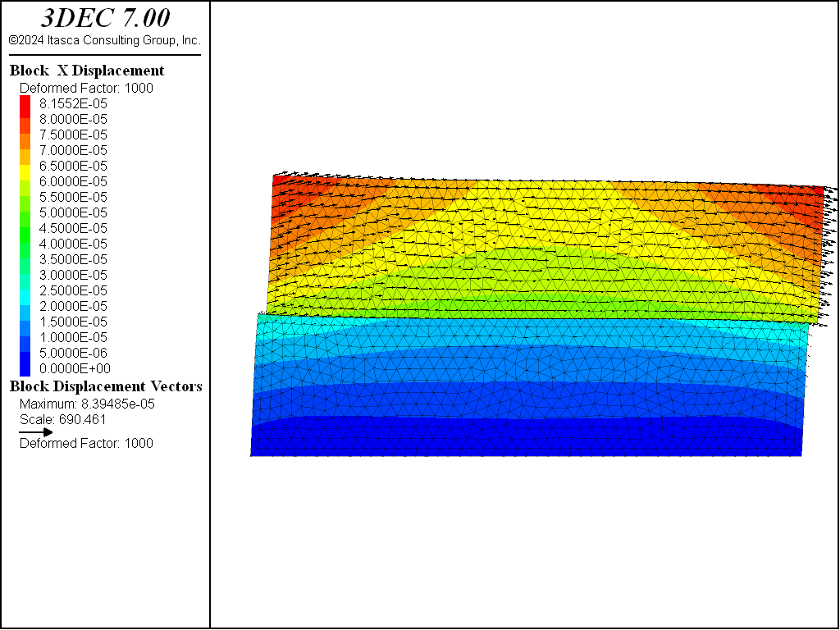This screenshot has height=630, width=840.
Task: Click the legend value 2.0000E-05
Action: click(x=73, y=306)
